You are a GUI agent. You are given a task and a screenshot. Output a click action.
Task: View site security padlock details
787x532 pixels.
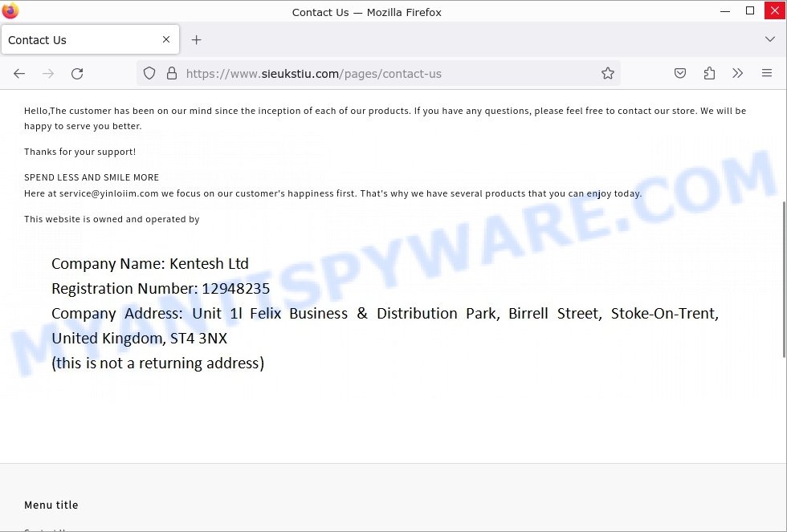tap(172, 73)
